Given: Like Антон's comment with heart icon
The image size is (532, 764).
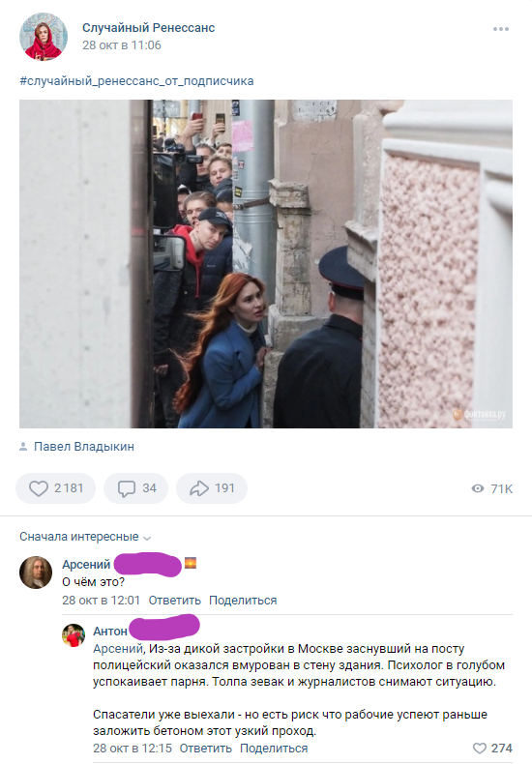Looking at the screenshot, I should (x=480, y=748).
